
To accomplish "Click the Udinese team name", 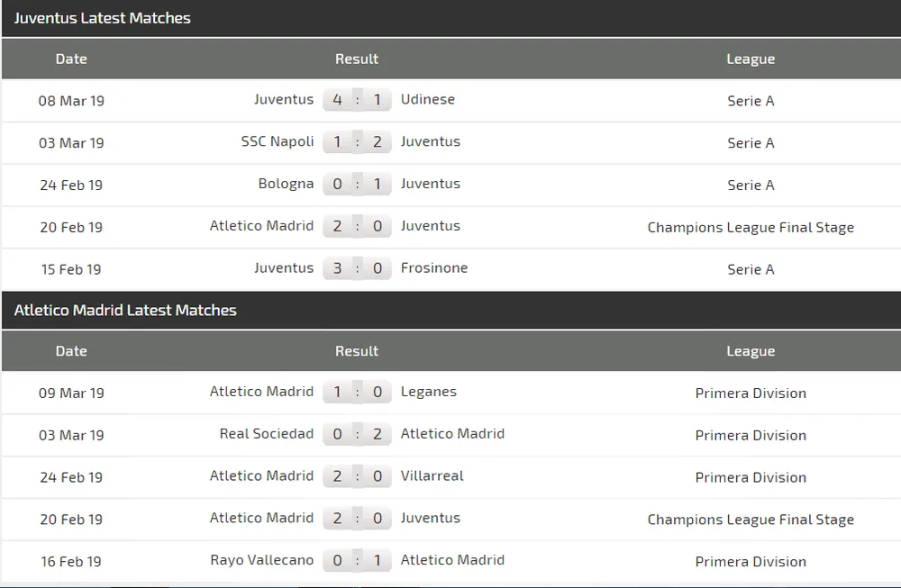I will [427, 100].
